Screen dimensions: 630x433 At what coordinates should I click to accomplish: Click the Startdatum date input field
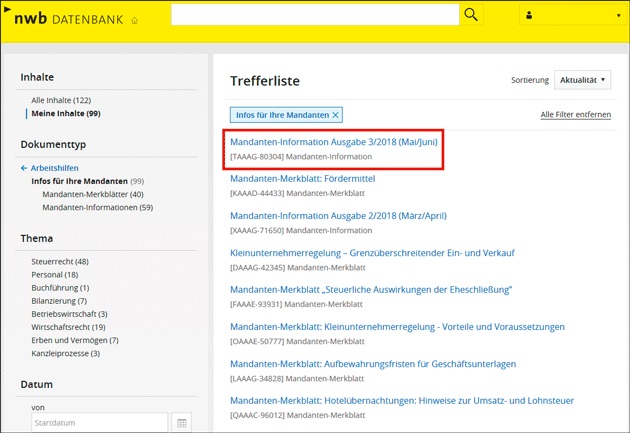coord(98,423)
